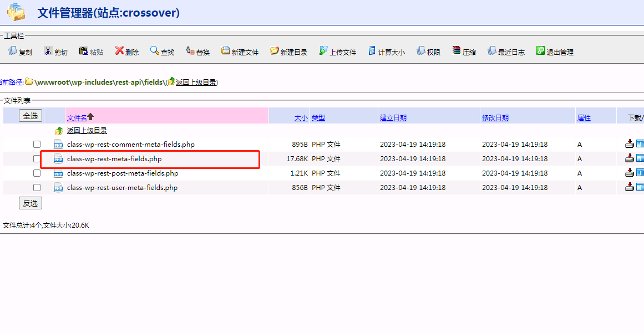Click the Upload File (上传文件) icon

323,51
